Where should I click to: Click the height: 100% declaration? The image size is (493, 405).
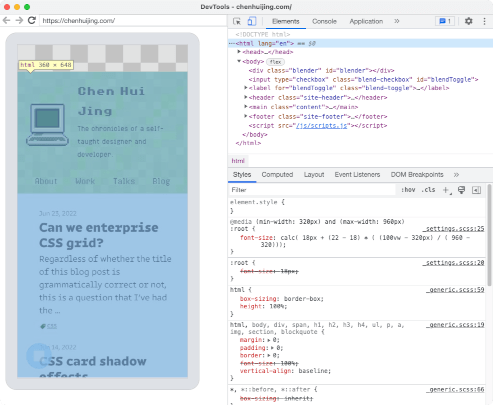pyautogui.click(x=263, y=306)
